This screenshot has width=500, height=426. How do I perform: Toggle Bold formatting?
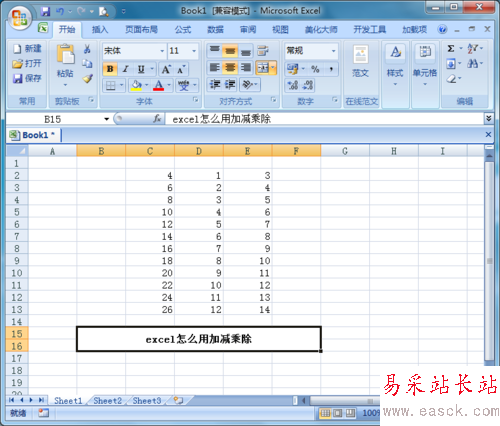pyautogui.click(x=110, y=69)
